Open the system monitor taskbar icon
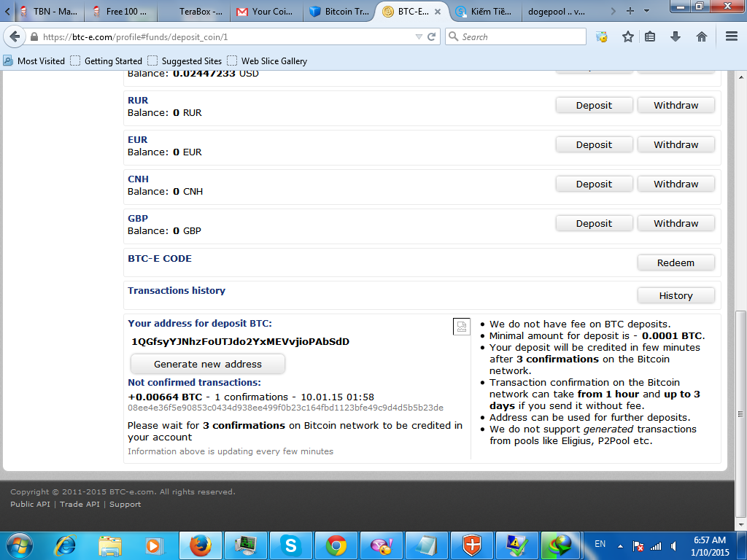This screenshot has height=560, width=747. (x=245, y=545)
